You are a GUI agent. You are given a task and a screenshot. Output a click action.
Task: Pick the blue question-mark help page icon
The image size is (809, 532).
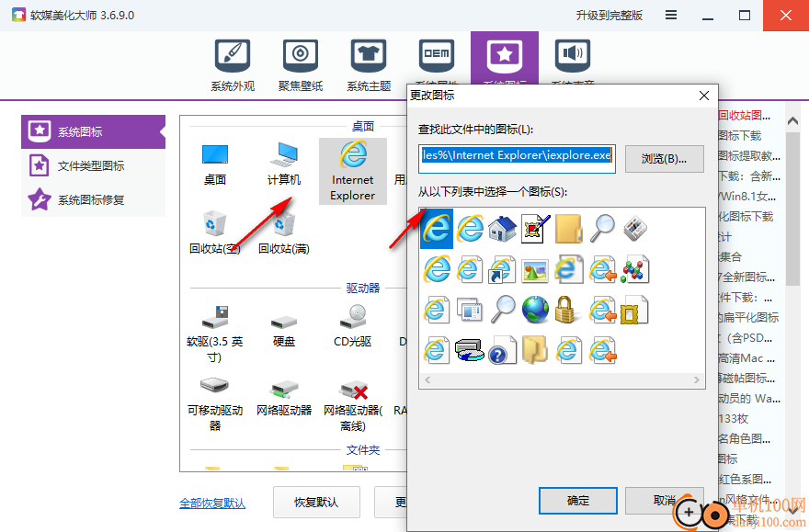(502, 351)
